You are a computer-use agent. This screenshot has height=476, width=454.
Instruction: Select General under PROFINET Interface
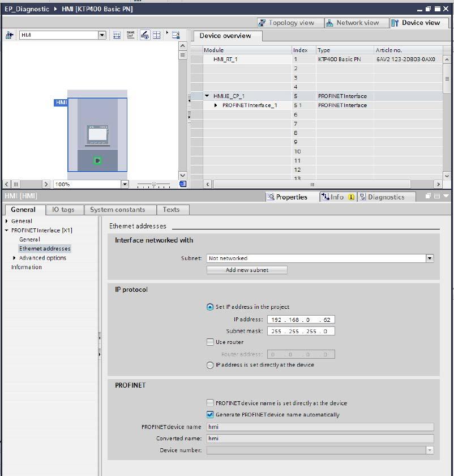tap(30, 240)
